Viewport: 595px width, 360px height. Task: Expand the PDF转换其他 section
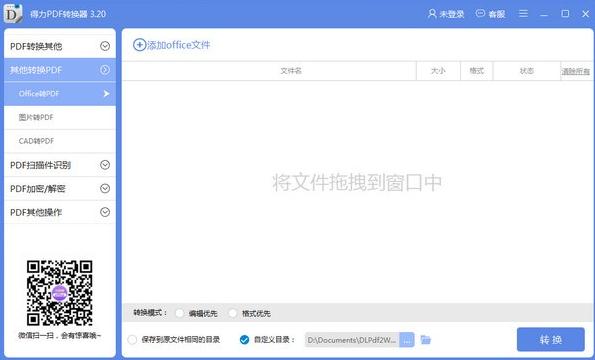point(60,46)
